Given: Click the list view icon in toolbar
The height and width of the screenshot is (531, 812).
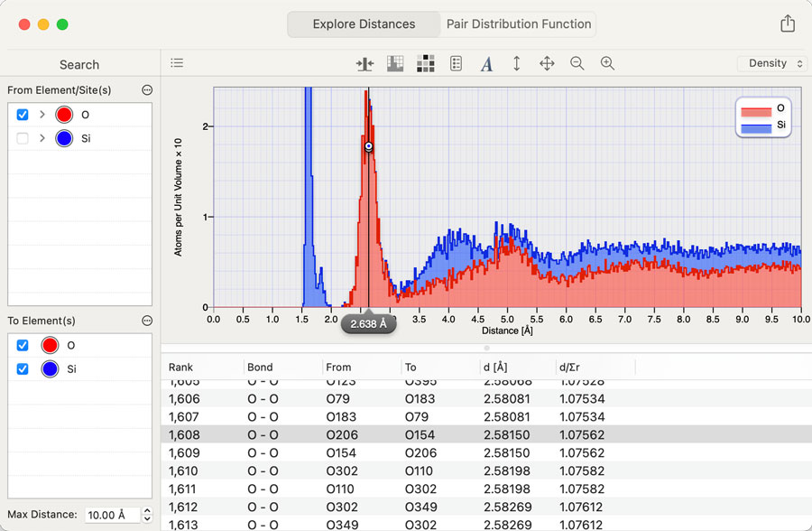Looking at the screenshot, I should click(x=177, y=63).
